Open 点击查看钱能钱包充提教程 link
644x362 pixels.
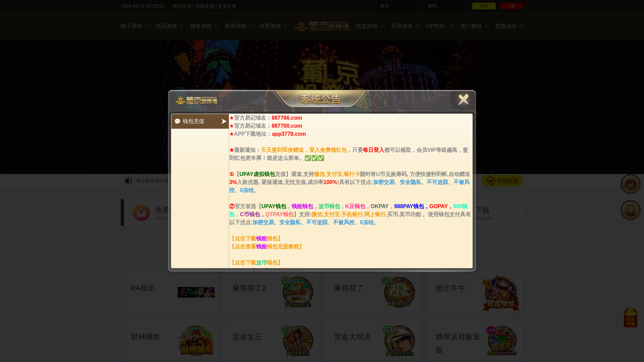(267, 246)
